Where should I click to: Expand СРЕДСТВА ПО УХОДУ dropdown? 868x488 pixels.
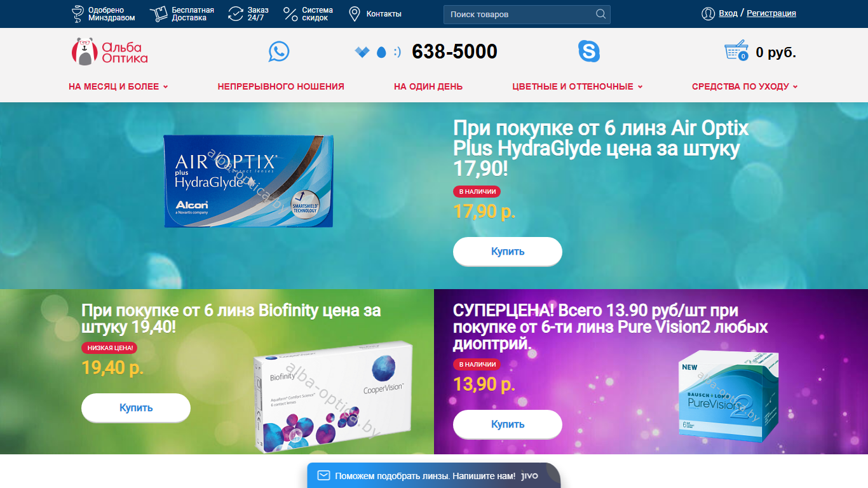click(x=745, y=86)
